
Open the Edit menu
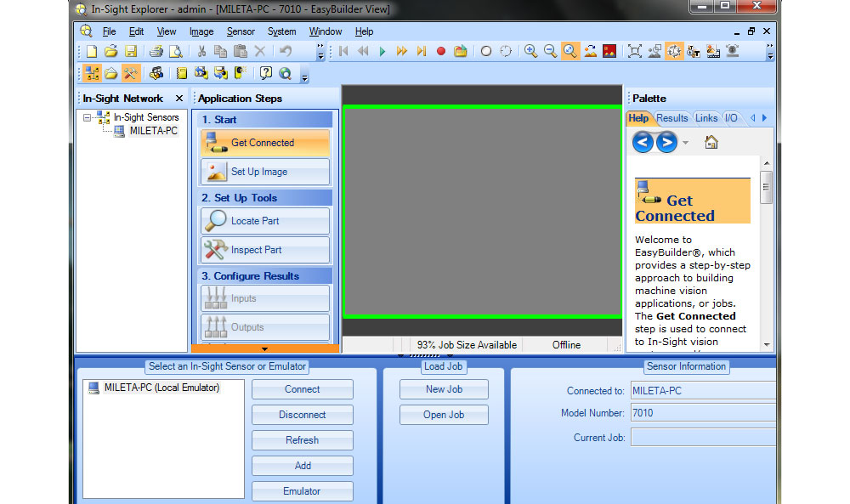(x=136, y=31)
